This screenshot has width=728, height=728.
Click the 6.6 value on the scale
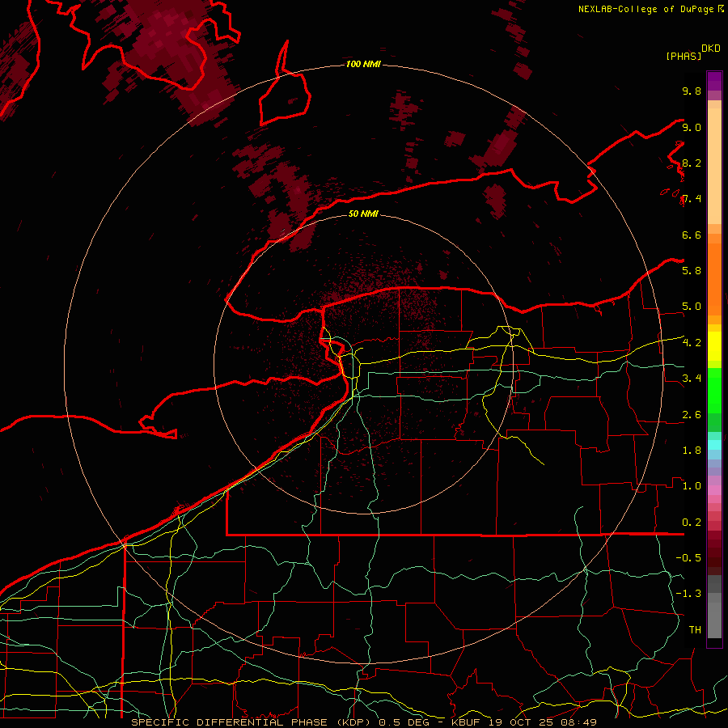[691, 235]
